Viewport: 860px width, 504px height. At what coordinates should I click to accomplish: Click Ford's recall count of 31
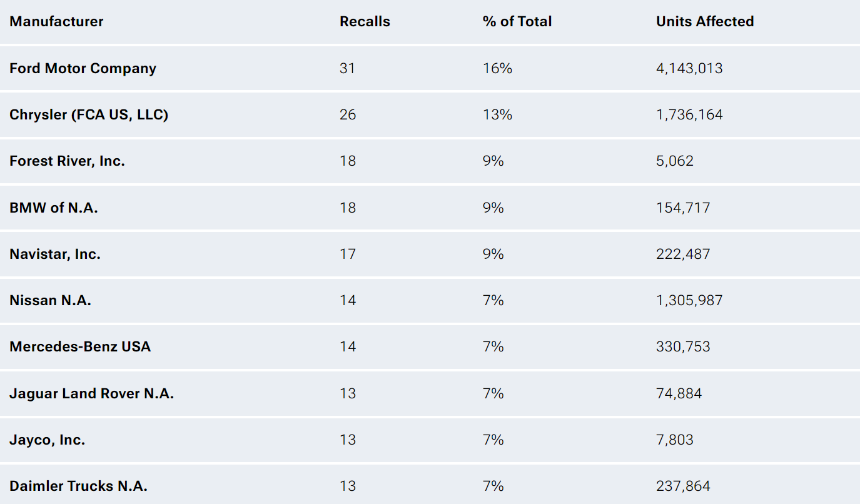tap(347, 68)
